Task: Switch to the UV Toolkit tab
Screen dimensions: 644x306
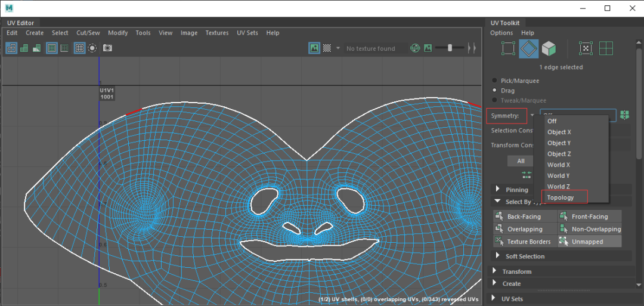Action: [x=505, y=23]
